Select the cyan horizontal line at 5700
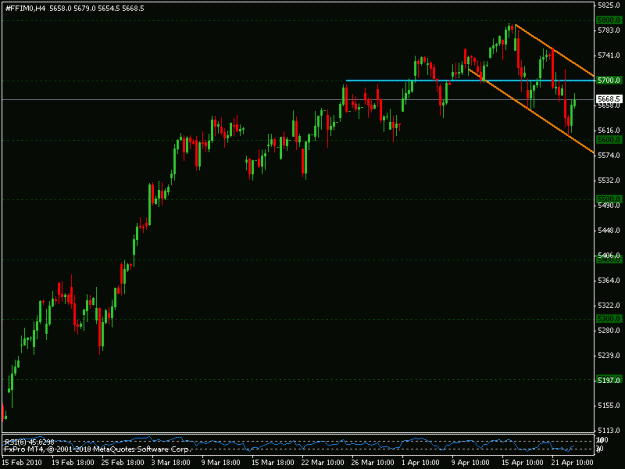 pos(470,80)
